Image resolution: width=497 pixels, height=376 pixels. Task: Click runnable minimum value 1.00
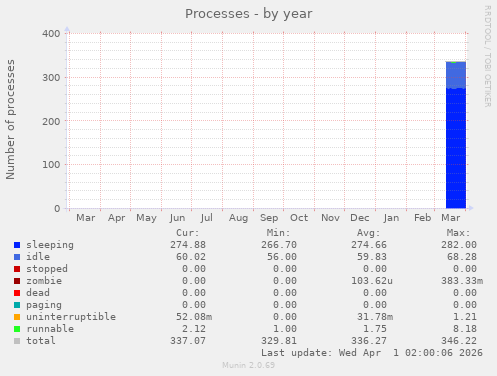[x=285, y=329]
